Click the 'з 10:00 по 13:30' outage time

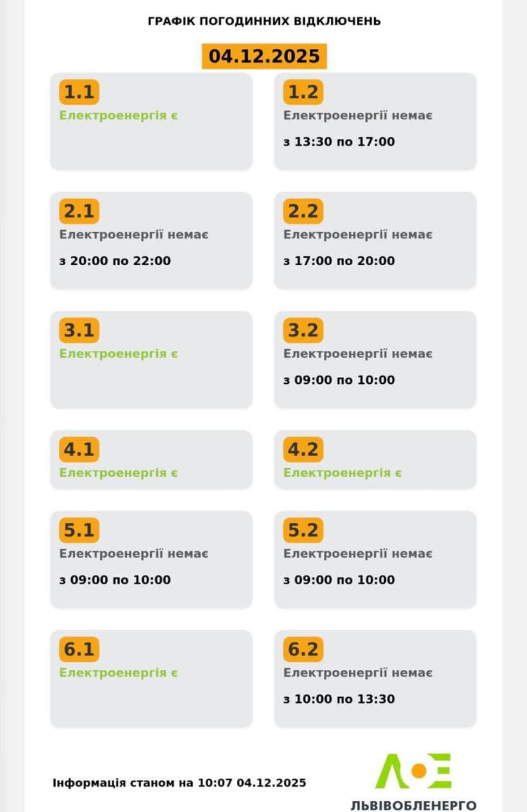339,699
